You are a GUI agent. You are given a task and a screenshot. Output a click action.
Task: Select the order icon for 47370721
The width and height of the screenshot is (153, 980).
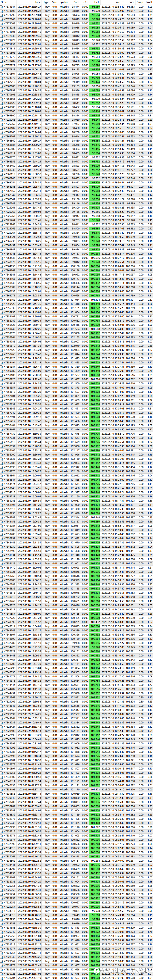2,65
